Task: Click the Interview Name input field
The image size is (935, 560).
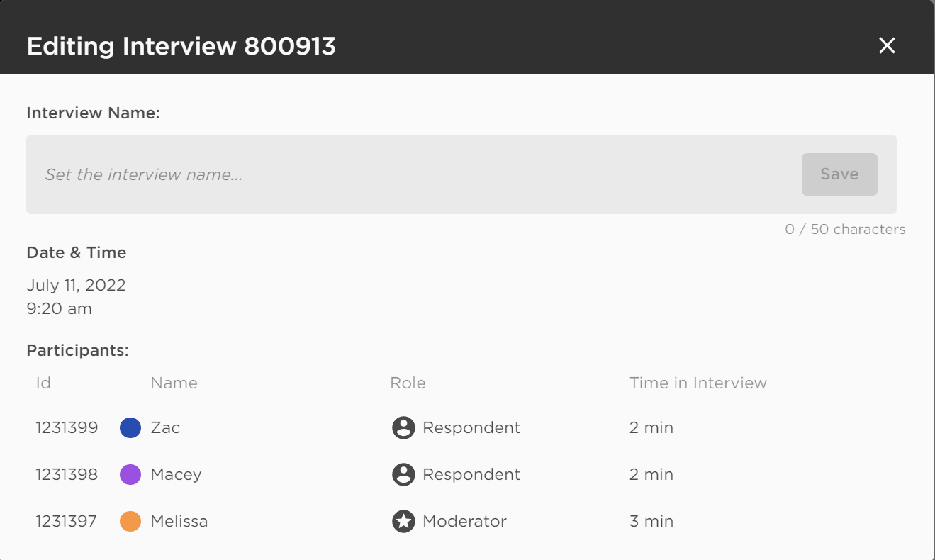Action: pos(411,174)
